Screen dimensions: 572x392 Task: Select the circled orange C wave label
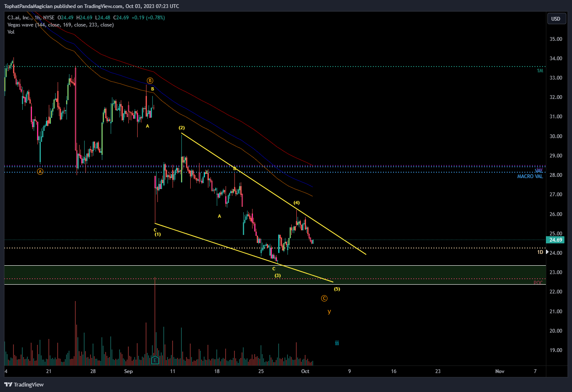click(x=324, y=299)
